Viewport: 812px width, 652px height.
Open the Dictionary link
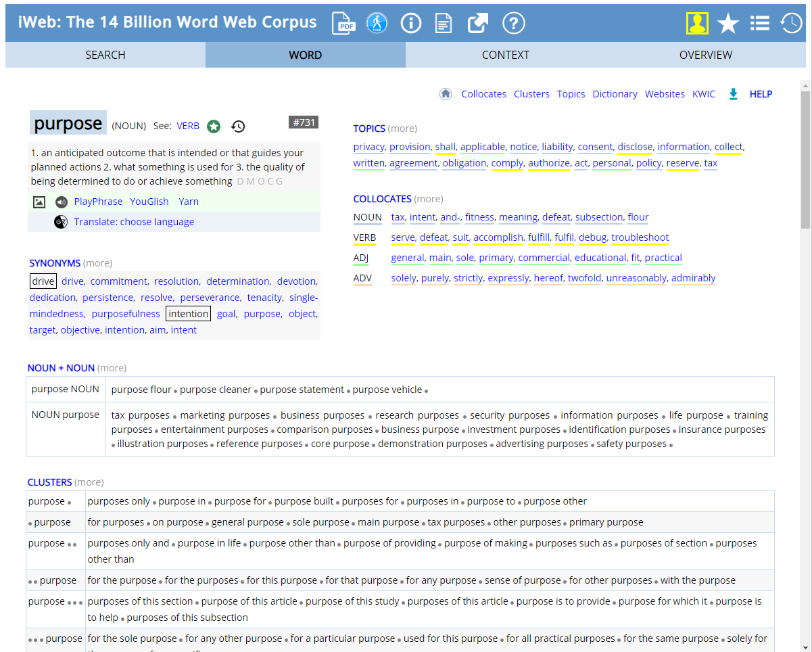615,94
